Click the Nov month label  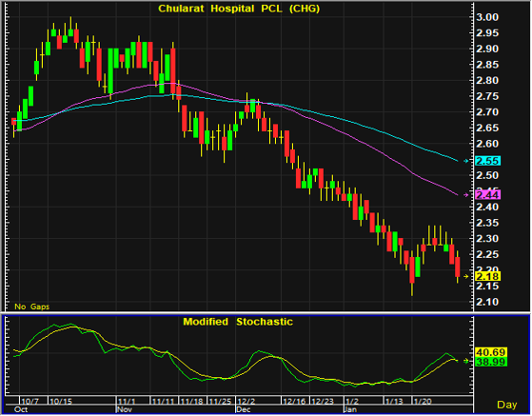pyautogui.click(x=125, y=409)
